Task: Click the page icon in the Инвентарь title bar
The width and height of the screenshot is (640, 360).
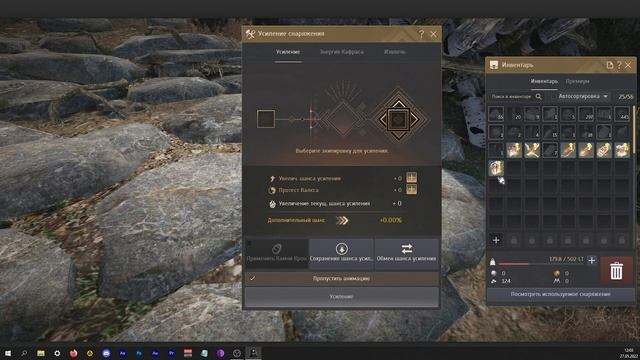Action: coord(609,65)
